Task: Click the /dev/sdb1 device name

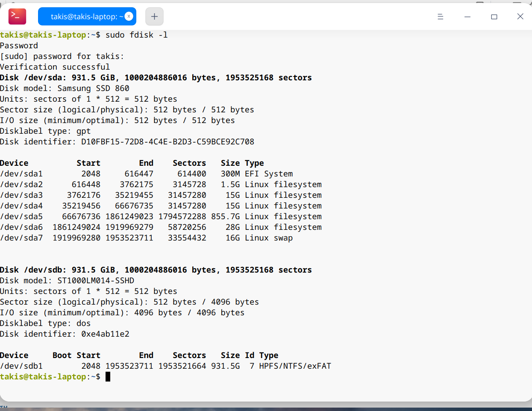Action: point(21,366)
